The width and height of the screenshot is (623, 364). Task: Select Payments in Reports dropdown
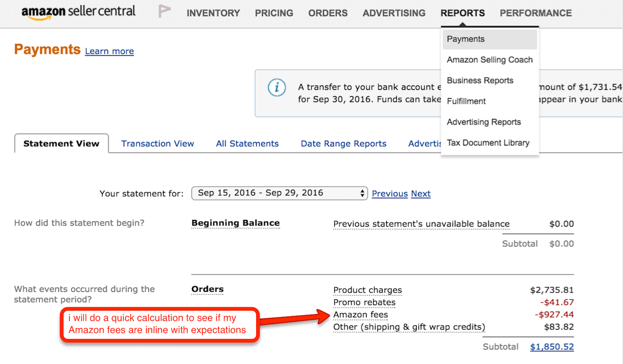coord(466,39)
